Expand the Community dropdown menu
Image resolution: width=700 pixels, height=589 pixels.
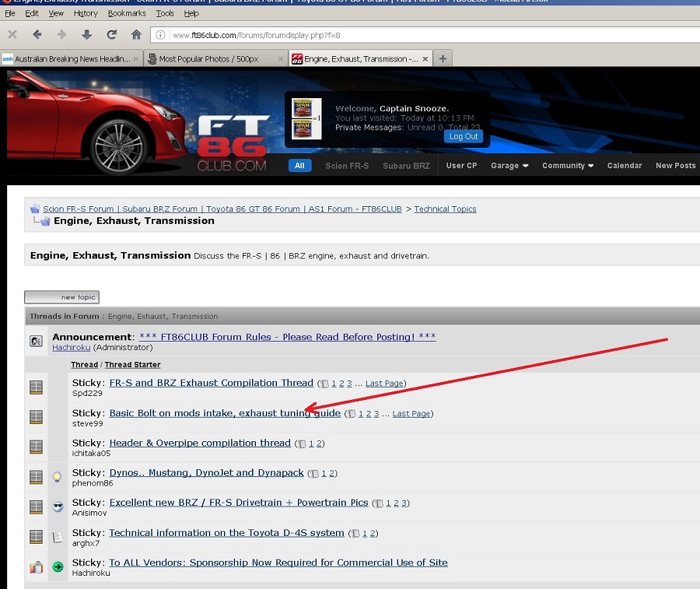pyautogui.click(x=568, y=166)
